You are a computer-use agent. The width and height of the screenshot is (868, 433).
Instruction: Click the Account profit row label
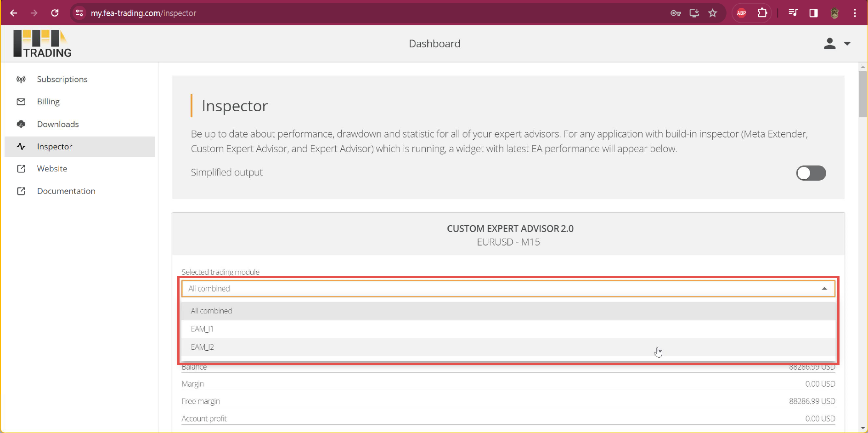[204, 419]
